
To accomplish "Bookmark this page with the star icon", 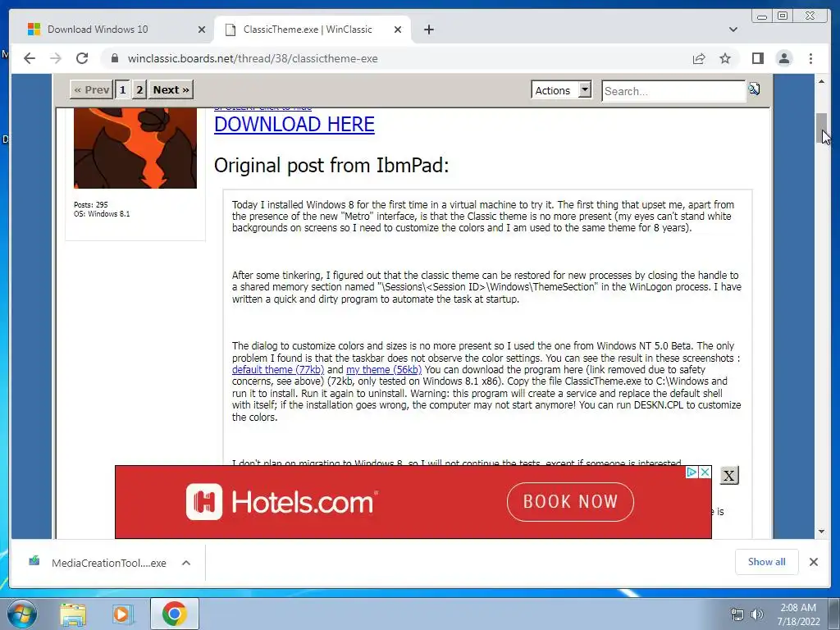I will tap(725, 58).
